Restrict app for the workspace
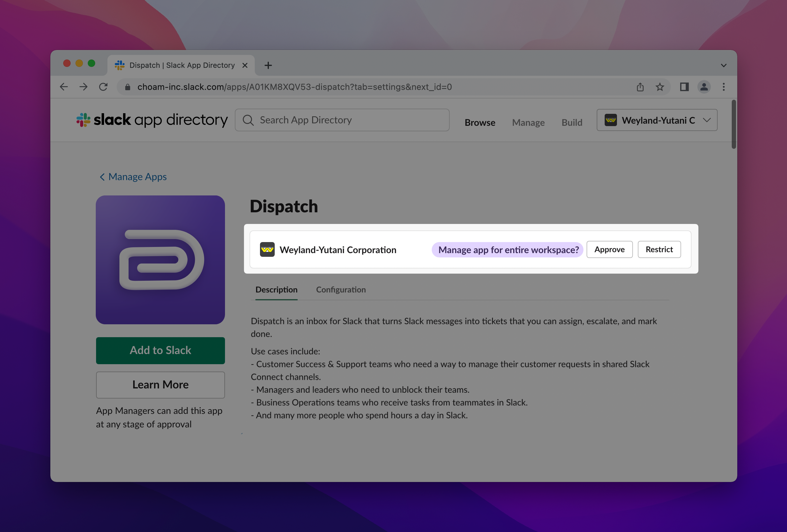 [659, 249]
